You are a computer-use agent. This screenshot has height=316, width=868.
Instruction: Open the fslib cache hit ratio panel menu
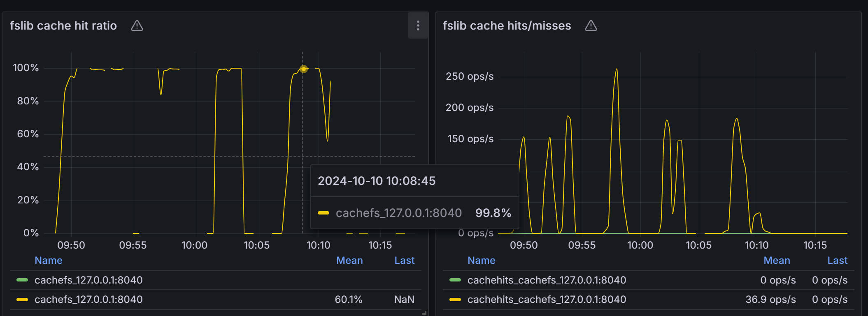pyautogui.click(x=418, y=25)
